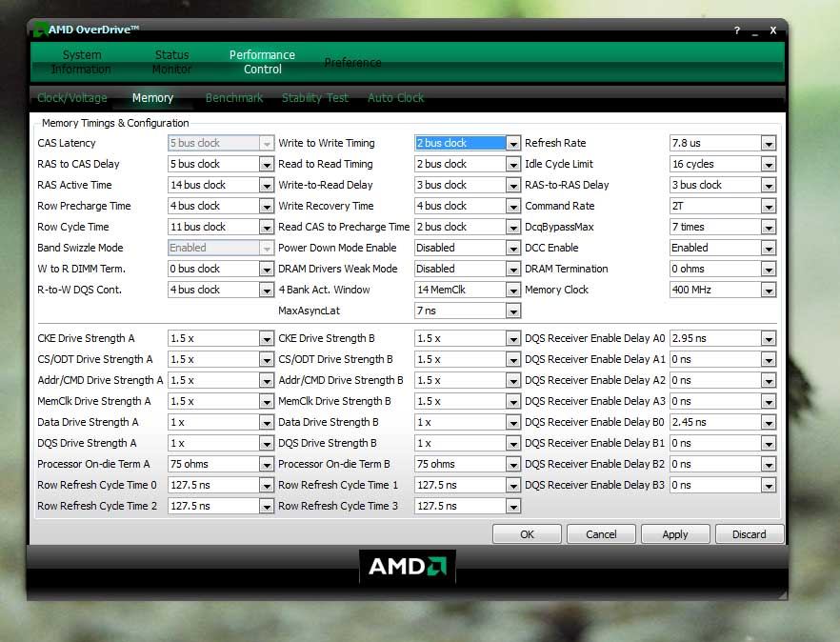This screenshot has height=642, width=840.
Task: Expand the Command Rate dropdown
Action: [769, 206]
